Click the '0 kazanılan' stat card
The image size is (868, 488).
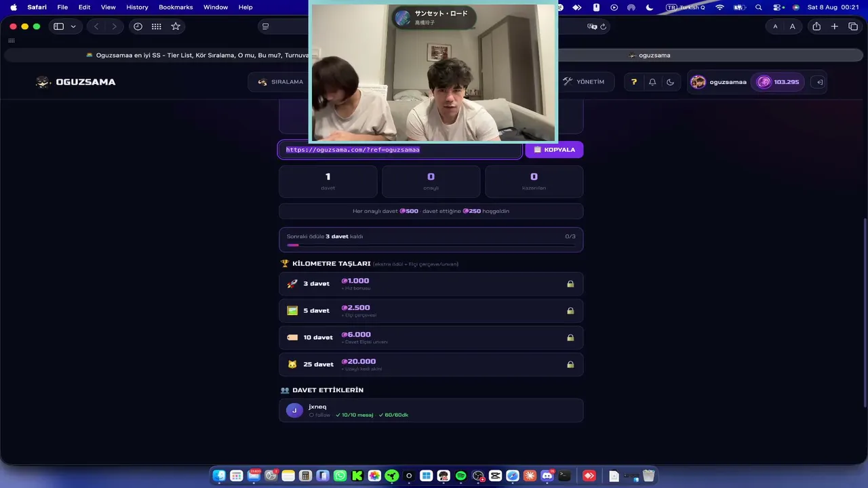click(534, 182)
